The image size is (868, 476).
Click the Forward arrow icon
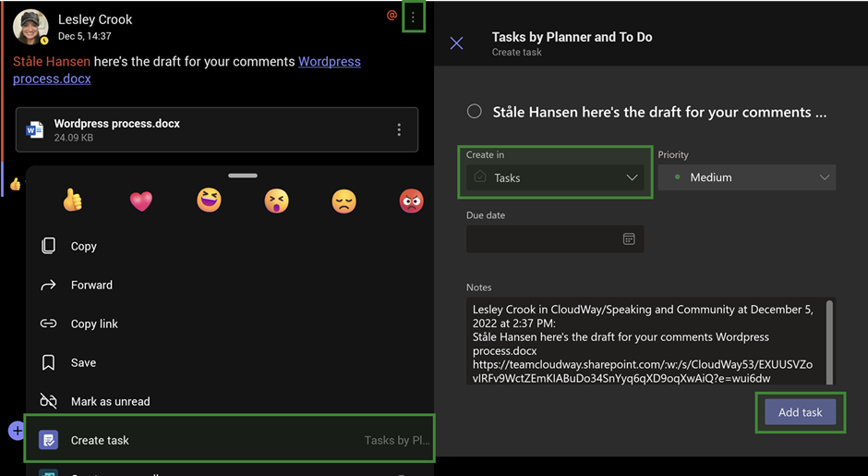coord(48,285)
